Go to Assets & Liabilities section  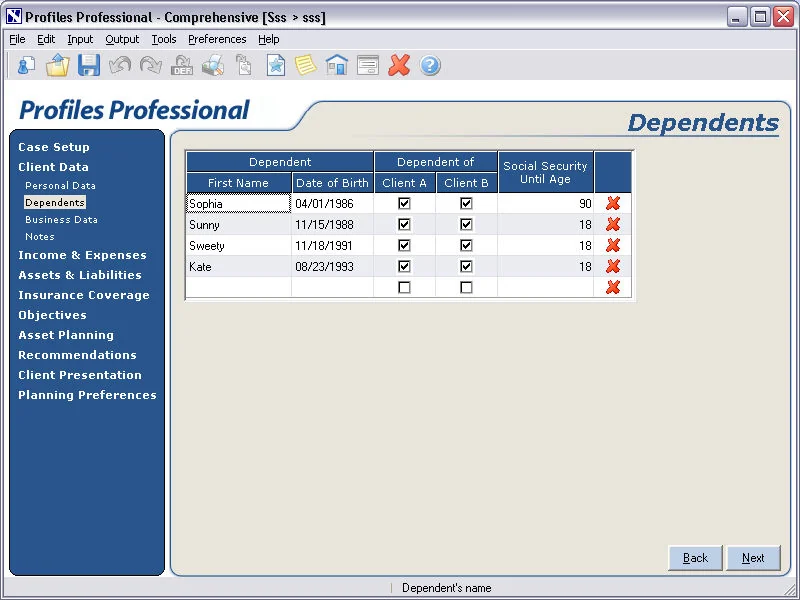click(x=80, y=275)
